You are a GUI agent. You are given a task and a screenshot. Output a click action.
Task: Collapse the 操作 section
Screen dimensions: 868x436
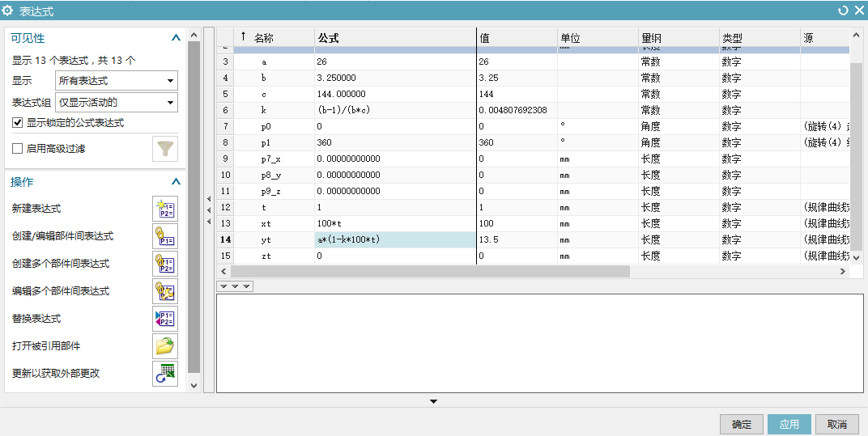[176, 182]
